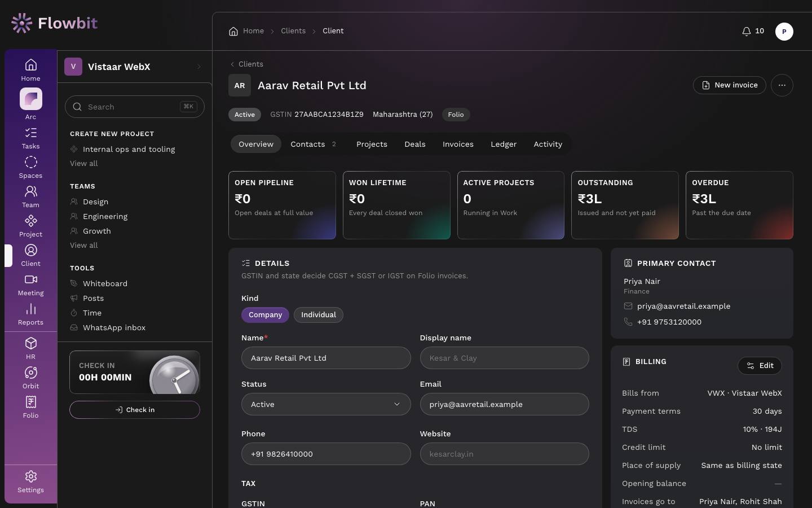
Task: Select the Company kind option
Action: click(x=265, y=315)
